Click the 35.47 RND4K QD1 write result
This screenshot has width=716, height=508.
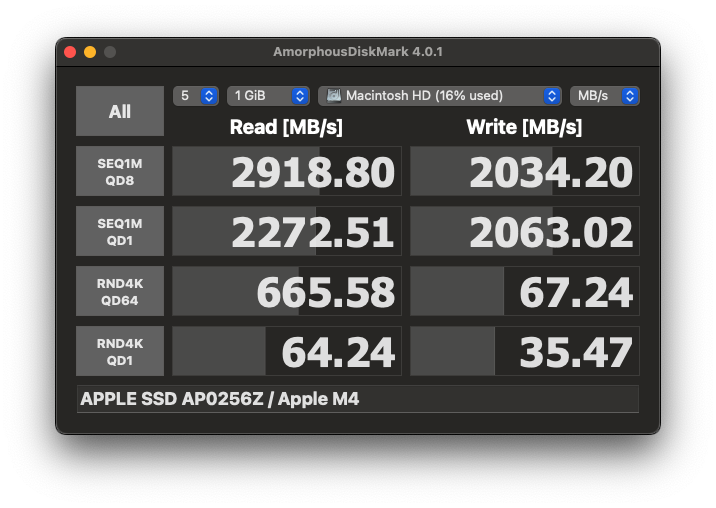pos(525,352)
